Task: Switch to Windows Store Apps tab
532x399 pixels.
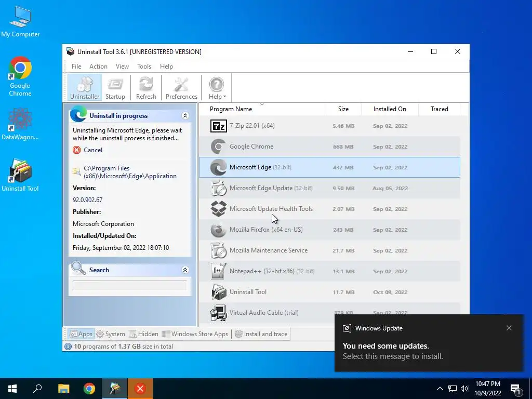Action: pos(195,334)
